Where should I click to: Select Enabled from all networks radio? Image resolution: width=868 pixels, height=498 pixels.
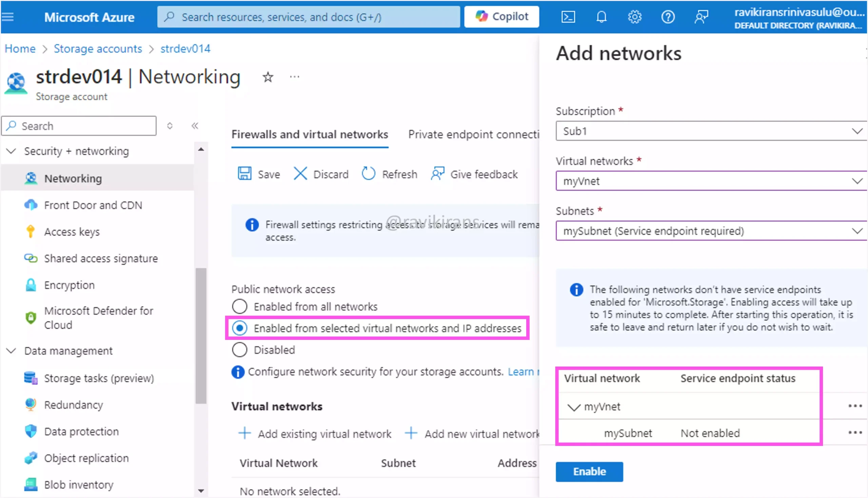pos(239,306)
